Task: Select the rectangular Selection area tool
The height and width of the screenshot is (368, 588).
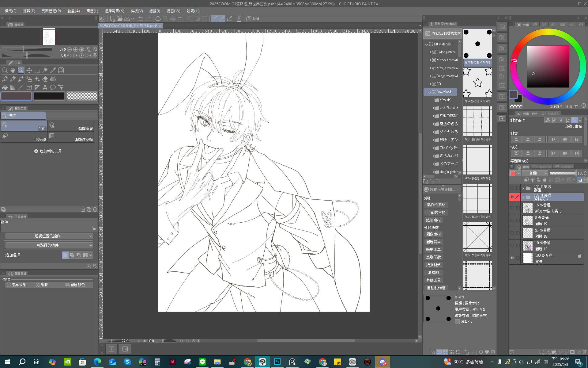Action: pos(37,70)
